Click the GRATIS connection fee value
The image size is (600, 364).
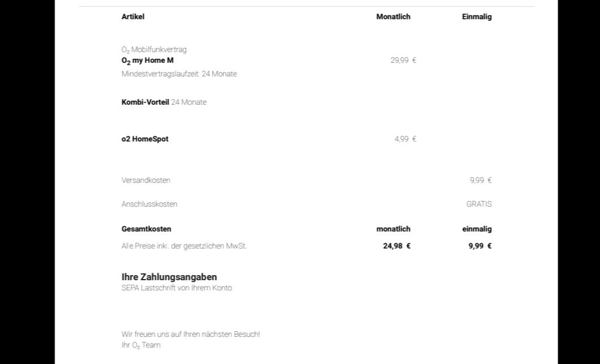click(479, 204)
